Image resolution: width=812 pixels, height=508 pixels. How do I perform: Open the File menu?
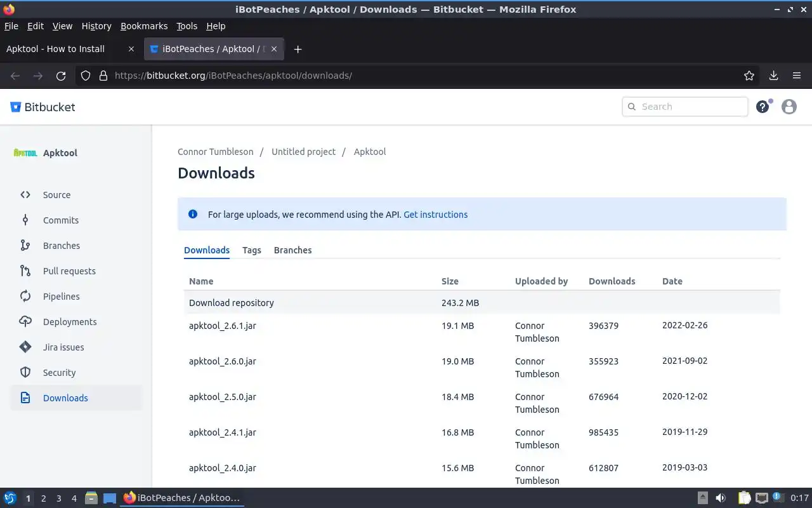(x=11, y=26)
